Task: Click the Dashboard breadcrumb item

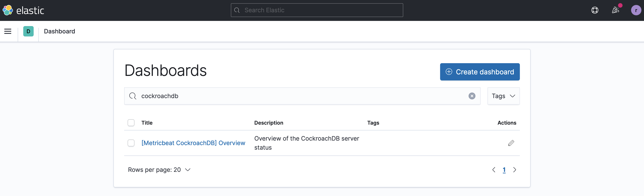Action: 59,31
